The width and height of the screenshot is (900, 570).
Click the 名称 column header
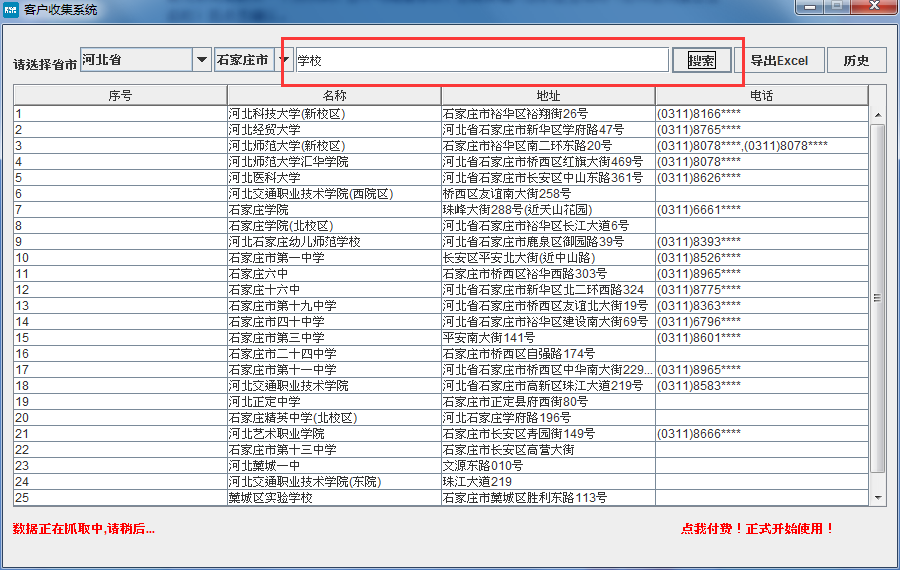click(334, 95)
